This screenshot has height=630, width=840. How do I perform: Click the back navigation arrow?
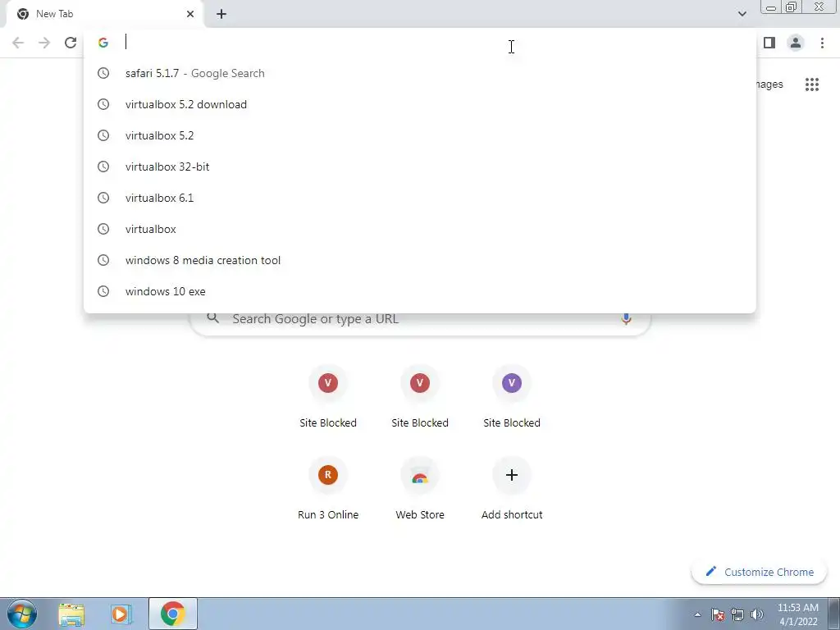(18, 43)
